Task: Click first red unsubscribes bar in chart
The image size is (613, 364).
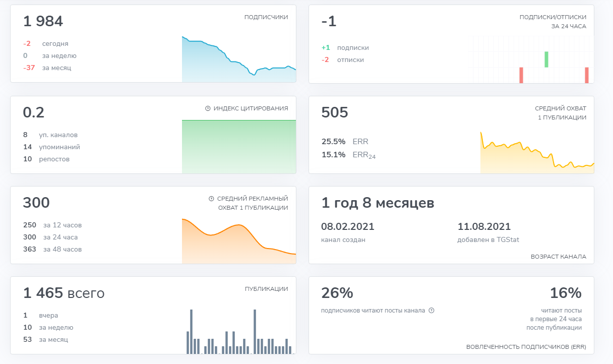Action: click(x=521, y=75)
